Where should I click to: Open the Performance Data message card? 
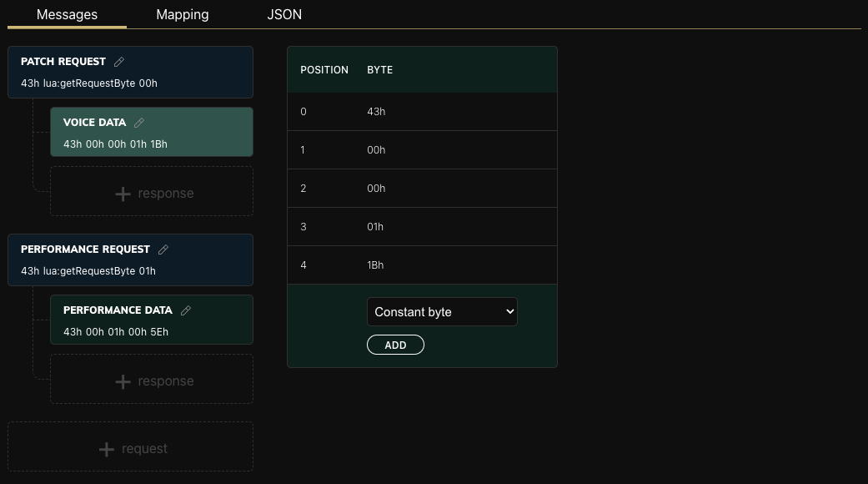point(115,331)
